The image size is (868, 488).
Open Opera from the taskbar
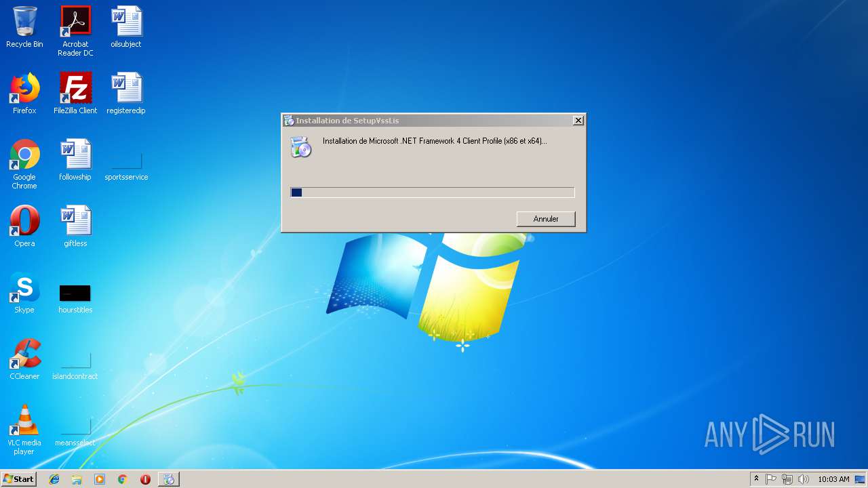tap(145, 479)
